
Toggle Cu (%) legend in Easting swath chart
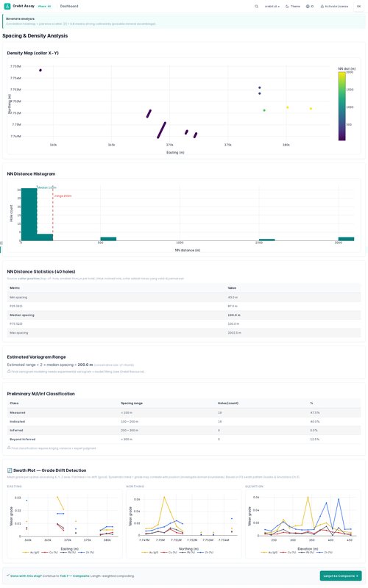(x=49, y=553)
